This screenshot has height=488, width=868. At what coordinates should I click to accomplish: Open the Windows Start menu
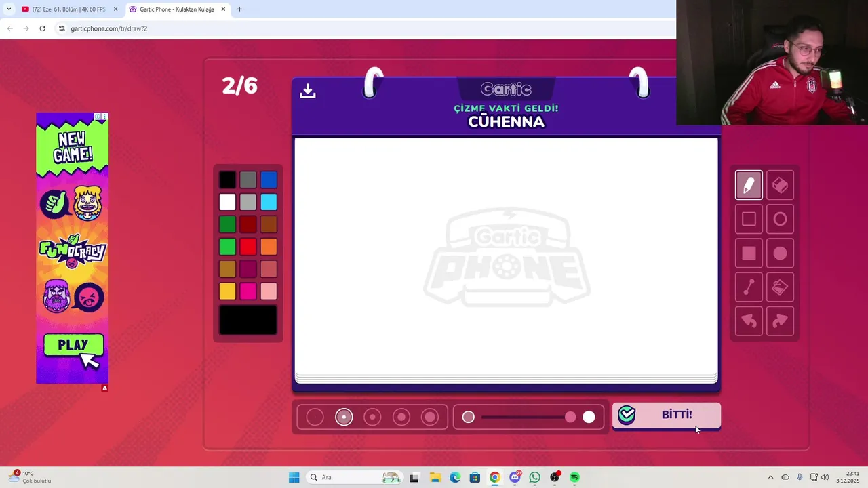(294, 477)
